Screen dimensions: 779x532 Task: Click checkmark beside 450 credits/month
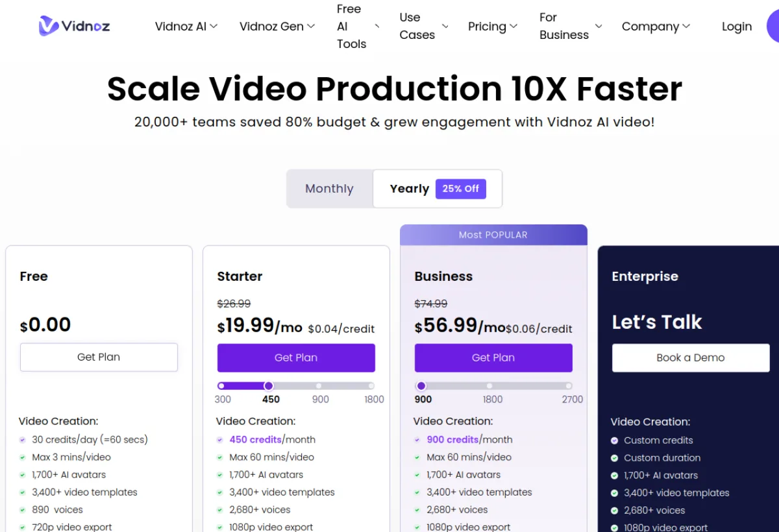point(221,440)
